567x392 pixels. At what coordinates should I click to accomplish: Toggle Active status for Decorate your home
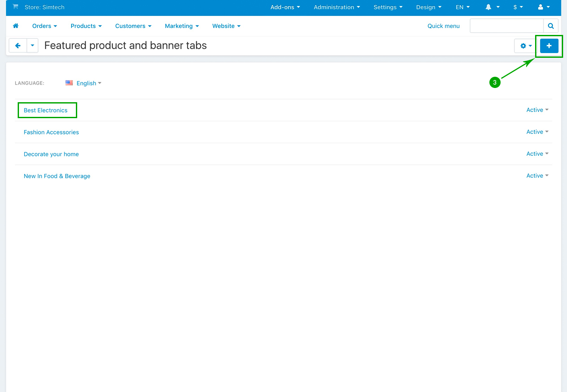click(x=537, y=154)
